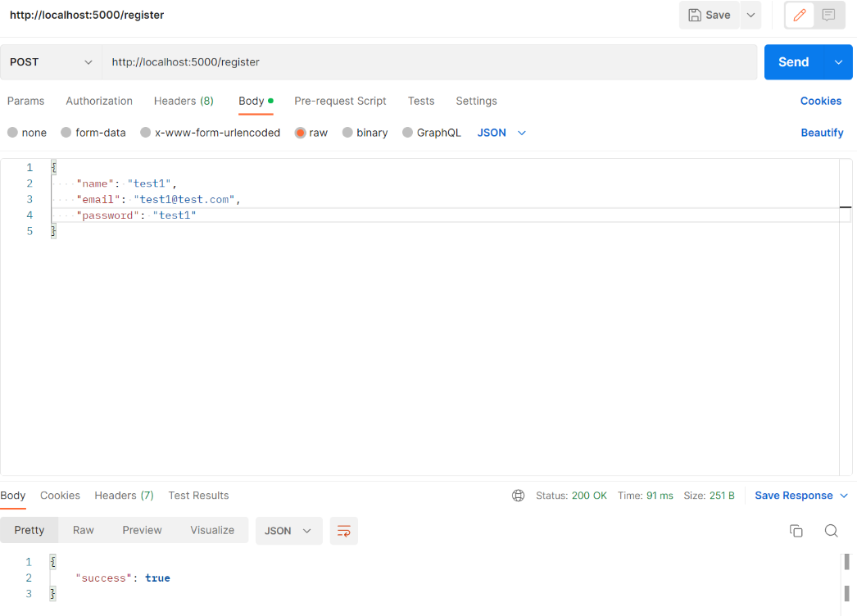Expand the Save options arrow

(751, 16)
